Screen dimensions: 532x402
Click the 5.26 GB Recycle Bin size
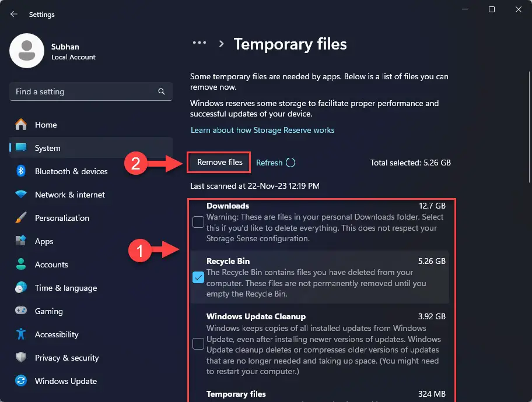click(432, 261)
